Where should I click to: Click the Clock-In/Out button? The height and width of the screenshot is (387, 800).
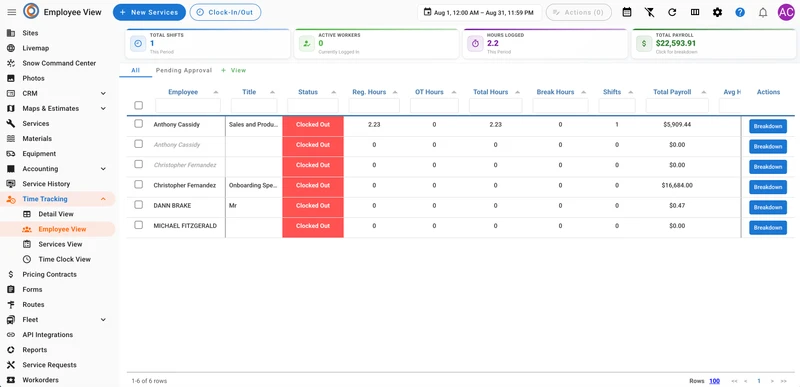[225, 12]
